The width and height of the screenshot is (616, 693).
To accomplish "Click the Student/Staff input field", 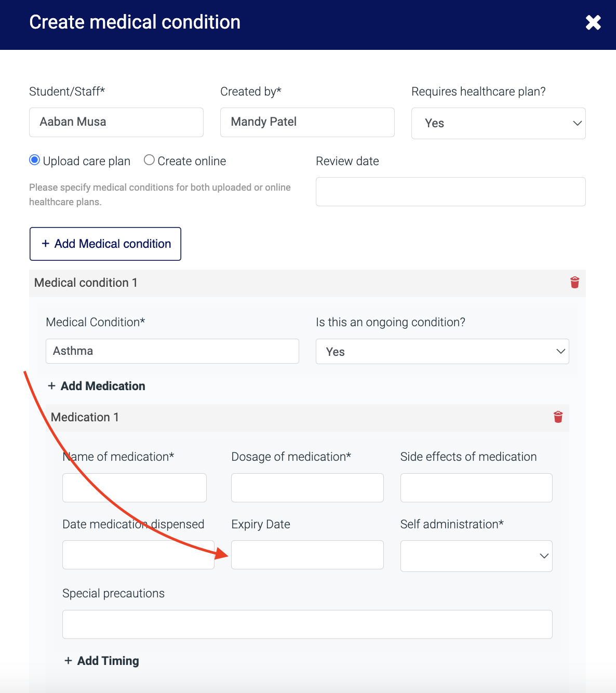I will pyautogui.click(x=116, y=122).
